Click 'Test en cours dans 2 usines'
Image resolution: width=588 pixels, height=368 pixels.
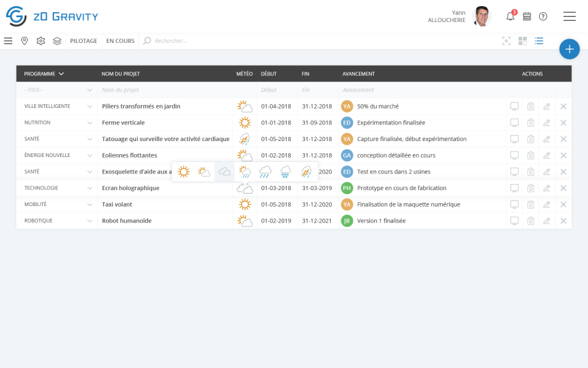pos(394,172)
